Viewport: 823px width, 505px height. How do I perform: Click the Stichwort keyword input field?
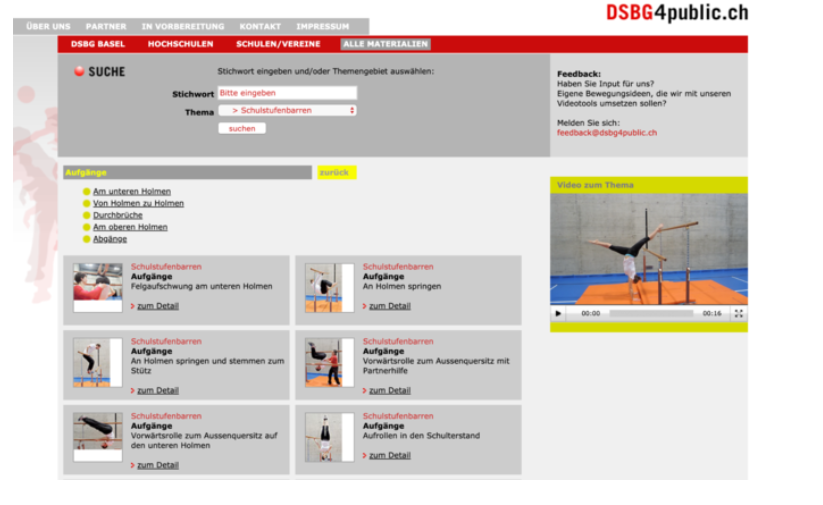(287, 93)
